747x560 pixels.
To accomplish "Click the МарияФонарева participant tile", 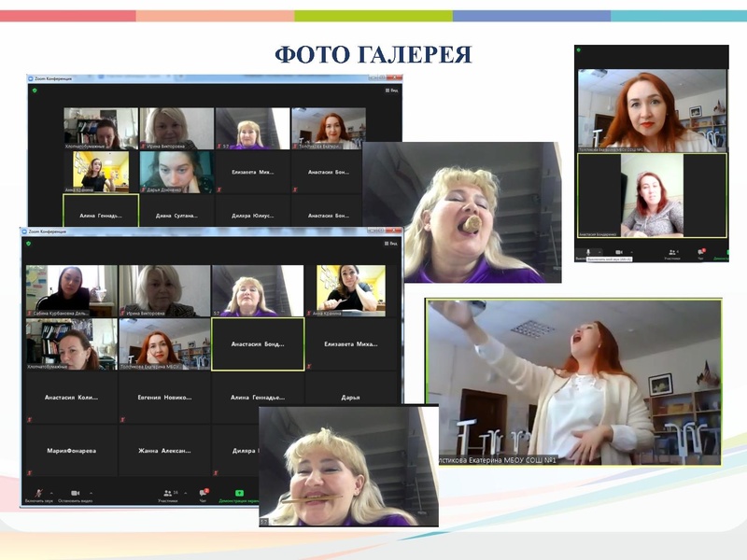I will (72, 450).
